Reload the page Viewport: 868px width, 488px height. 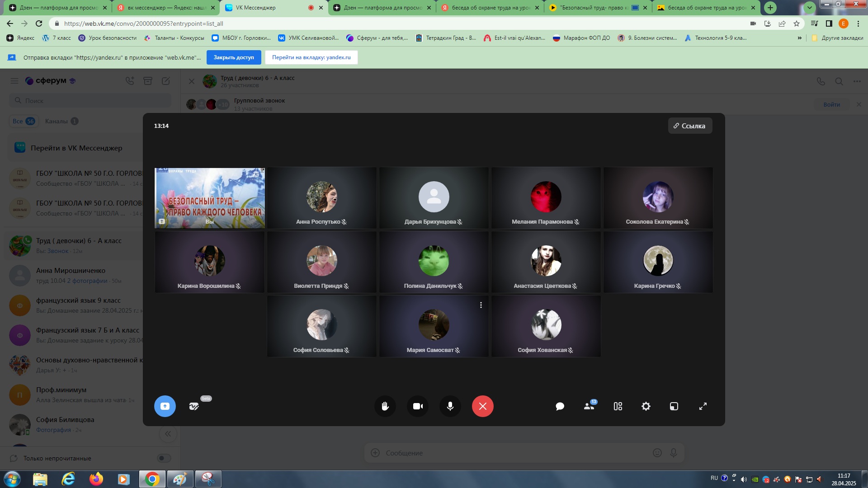(39, 23)
